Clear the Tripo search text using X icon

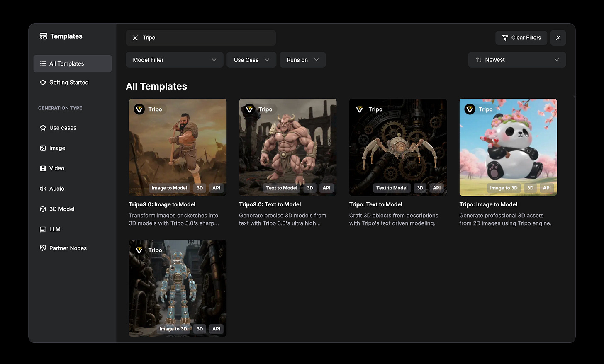(x=135, y=38)
